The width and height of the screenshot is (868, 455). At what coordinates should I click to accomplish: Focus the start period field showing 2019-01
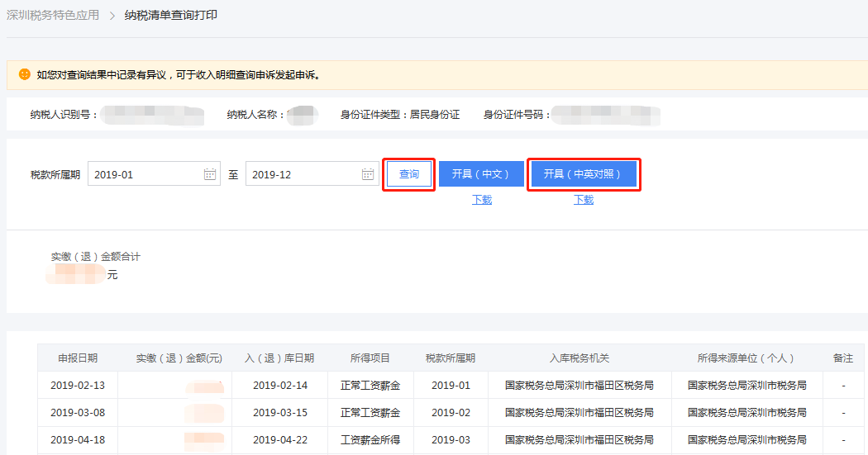tap(145, 174)
